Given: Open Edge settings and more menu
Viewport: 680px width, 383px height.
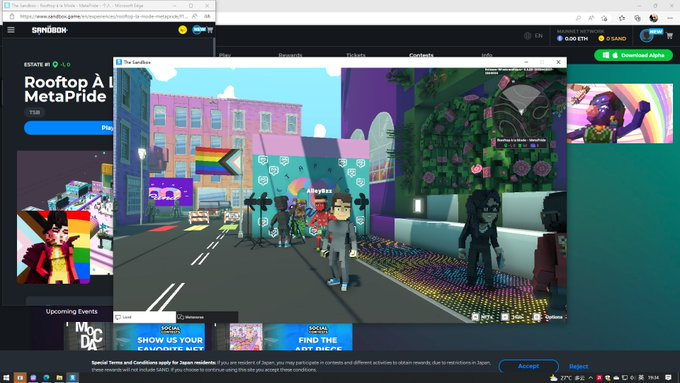Looking at the screenshot, I should (x=670, y=18).
